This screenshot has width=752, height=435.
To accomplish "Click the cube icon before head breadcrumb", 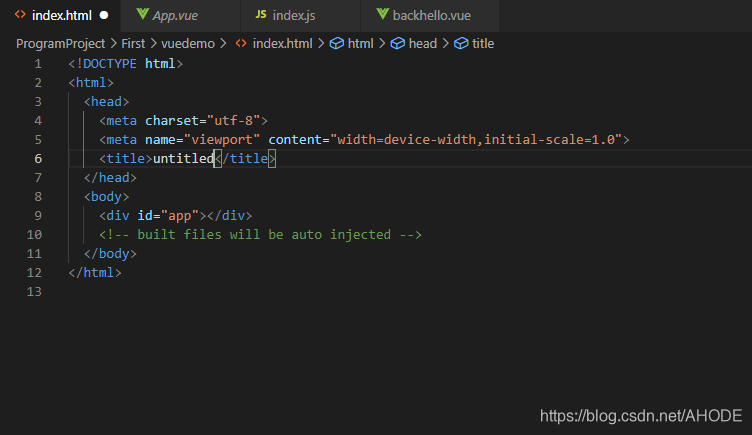I will [x=398, y=44].
